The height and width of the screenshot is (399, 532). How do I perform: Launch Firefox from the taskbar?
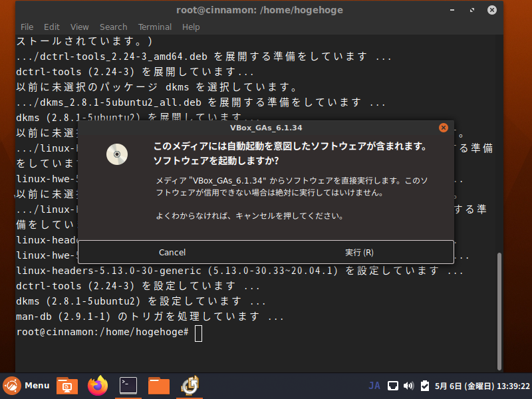pyautogui.click(x=98, y=386)
